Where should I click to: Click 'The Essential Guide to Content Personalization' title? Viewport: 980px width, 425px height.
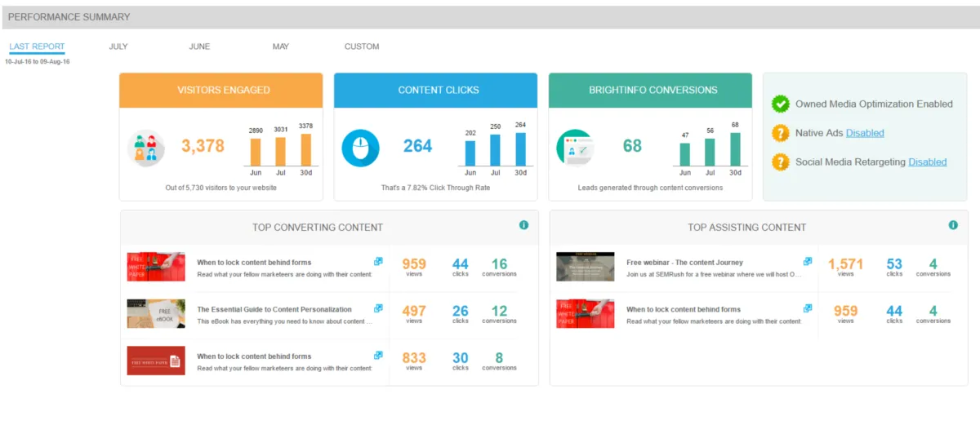tap(274, 309)
